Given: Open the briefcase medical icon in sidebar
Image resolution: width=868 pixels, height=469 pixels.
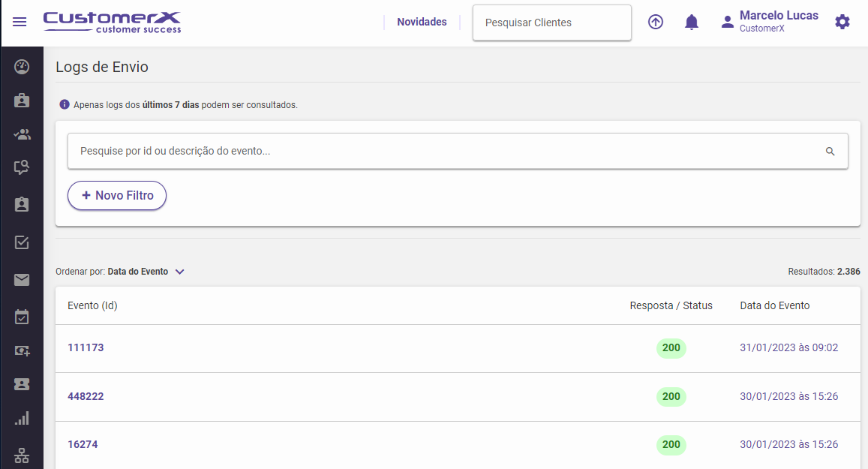Looking at the screenshot, I should pyautogui.click(x=22, y=101).
